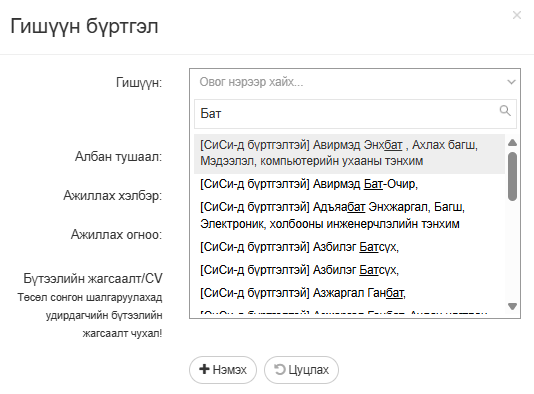Click the Цуцлах button
This screenshot has height=394, width=534.
301,370
